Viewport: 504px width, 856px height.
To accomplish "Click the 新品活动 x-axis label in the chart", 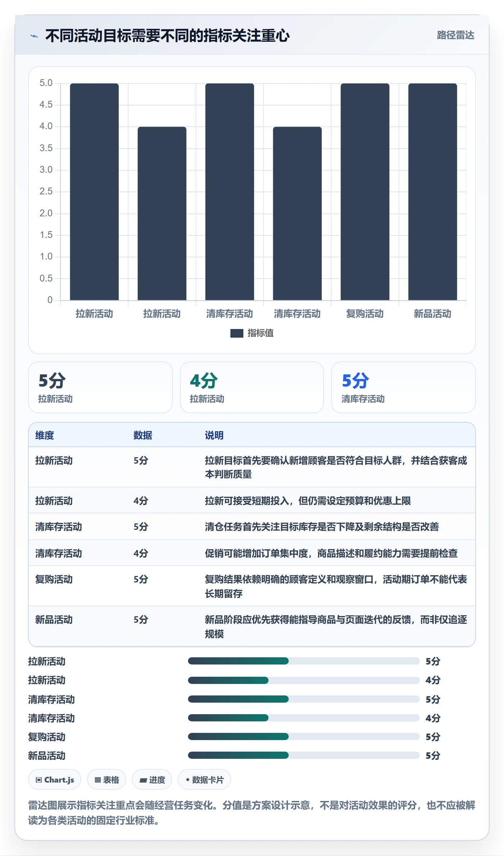I will tap(433, 314).
